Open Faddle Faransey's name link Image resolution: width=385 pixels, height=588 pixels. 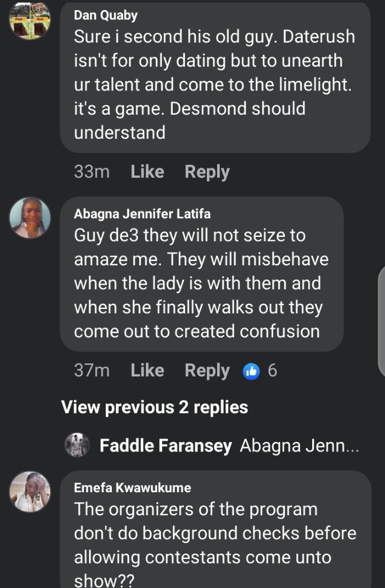[166, 446]
